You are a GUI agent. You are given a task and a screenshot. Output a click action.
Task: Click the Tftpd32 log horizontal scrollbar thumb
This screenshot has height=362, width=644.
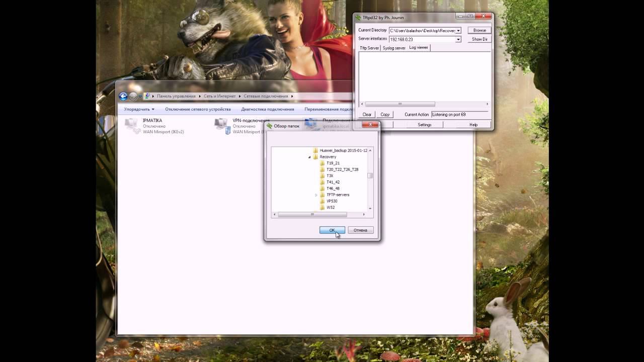(399, 104)
